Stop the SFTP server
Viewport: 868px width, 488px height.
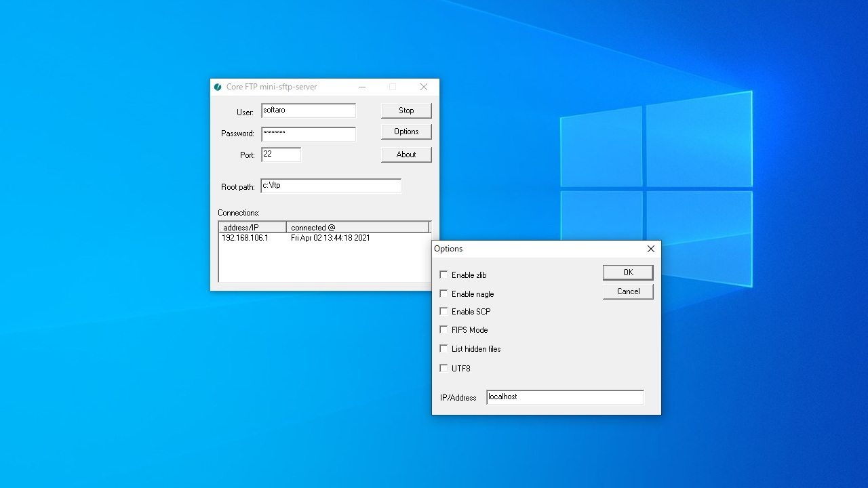coord(406,110)
